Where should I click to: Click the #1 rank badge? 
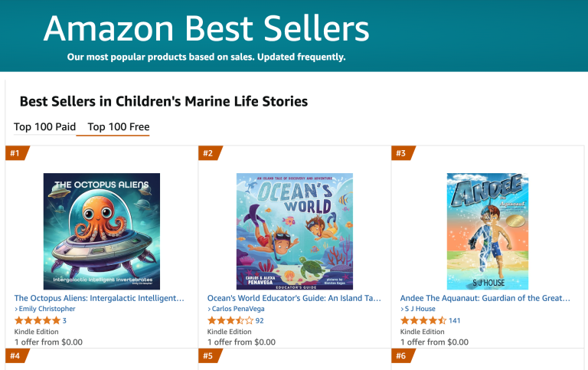(x=16, y=153)
